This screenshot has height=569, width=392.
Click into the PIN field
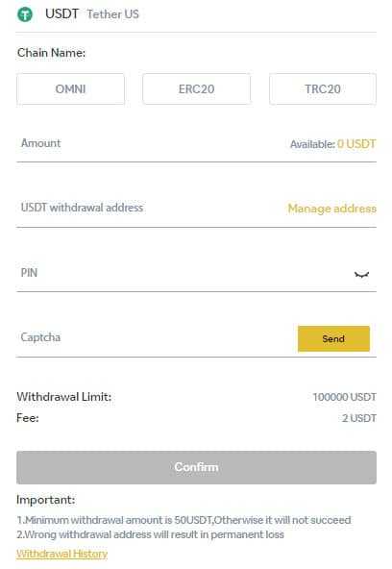coord(184,273)
